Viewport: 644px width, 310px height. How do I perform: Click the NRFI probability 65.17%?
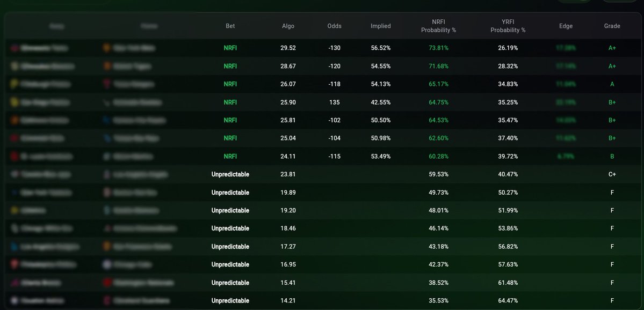[438, 84]
